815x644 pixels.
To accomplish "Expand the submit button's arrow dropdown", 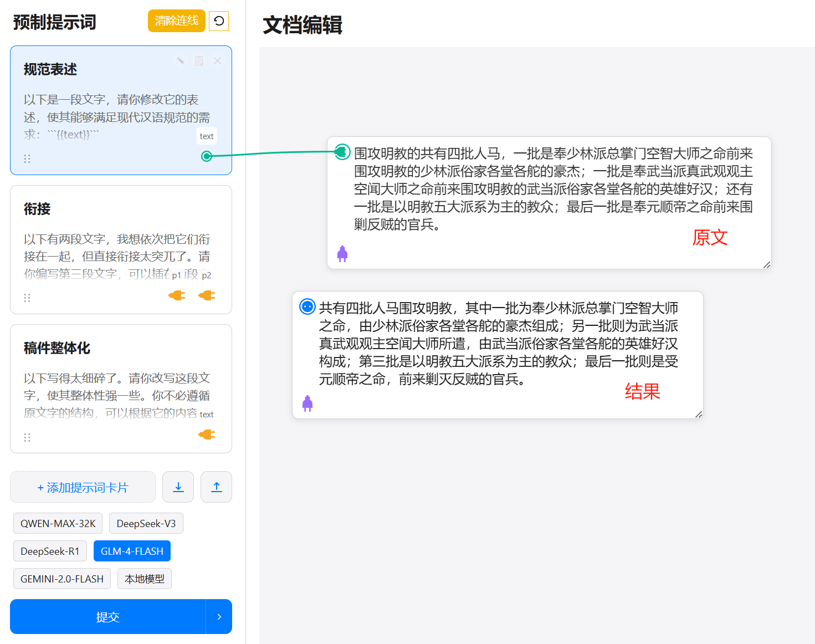I will coord(219,616).
